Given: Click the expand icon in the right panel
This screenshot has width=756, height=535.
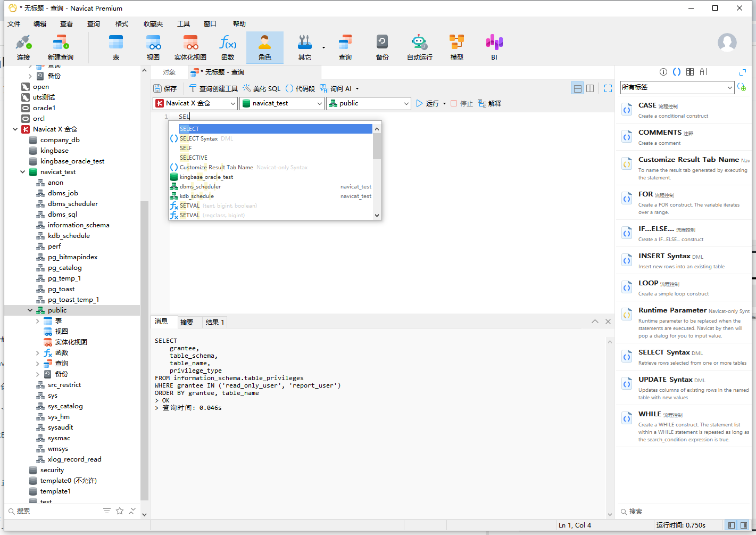Looking at the screenshot, I should point(743,72).
